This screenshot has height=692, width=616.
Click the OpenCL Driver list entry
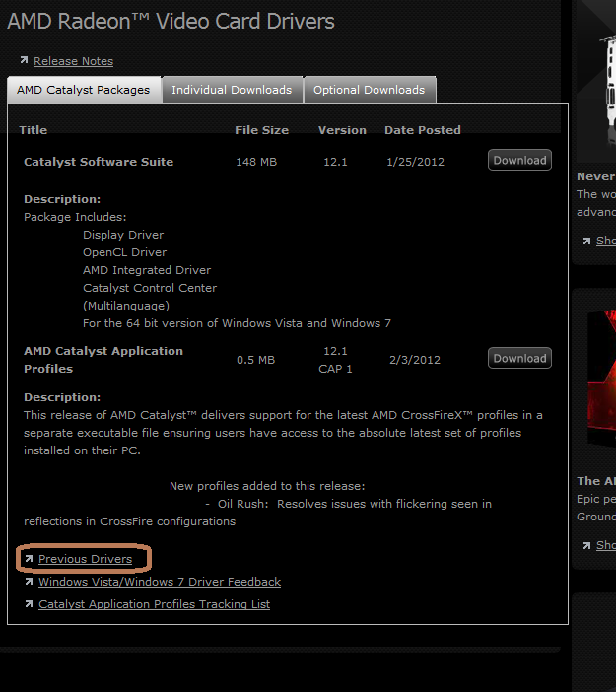click(125, 252)
